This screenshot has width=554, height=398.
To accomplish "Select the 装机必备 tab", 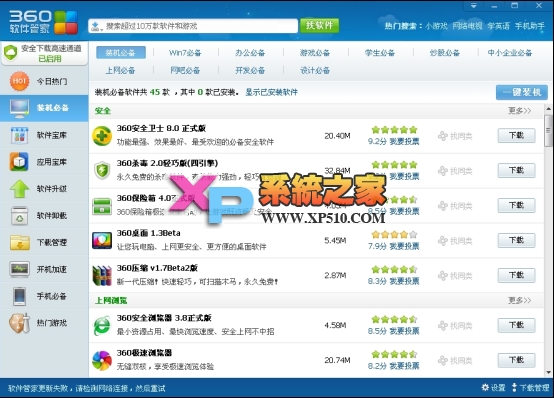I will (x=120, y=53).
